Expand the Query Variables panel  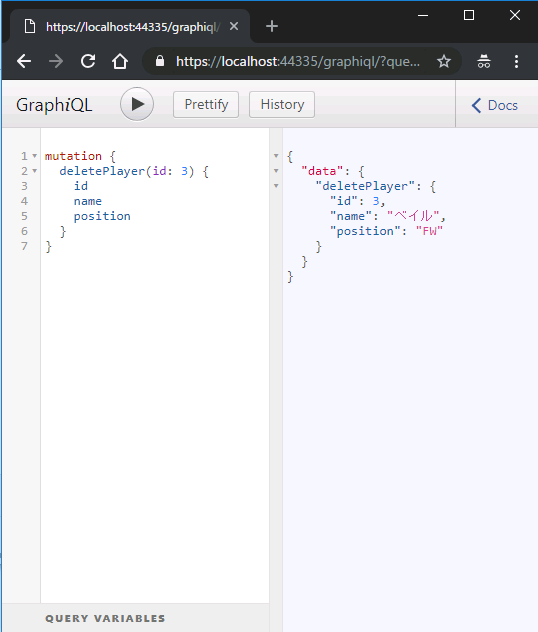click(135, 618)
